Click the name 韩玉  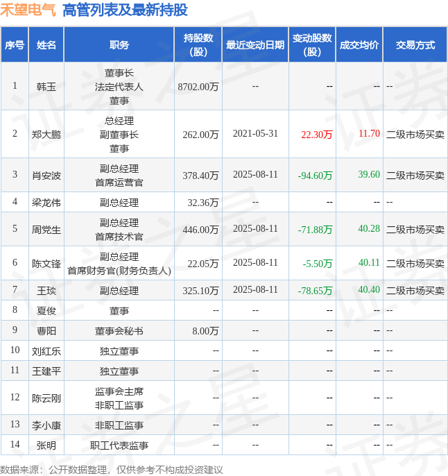(x=46, y=87)
